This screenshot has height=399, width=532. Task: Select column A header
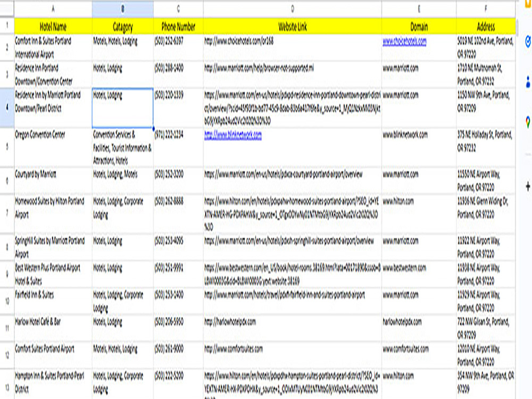[53, 9]
